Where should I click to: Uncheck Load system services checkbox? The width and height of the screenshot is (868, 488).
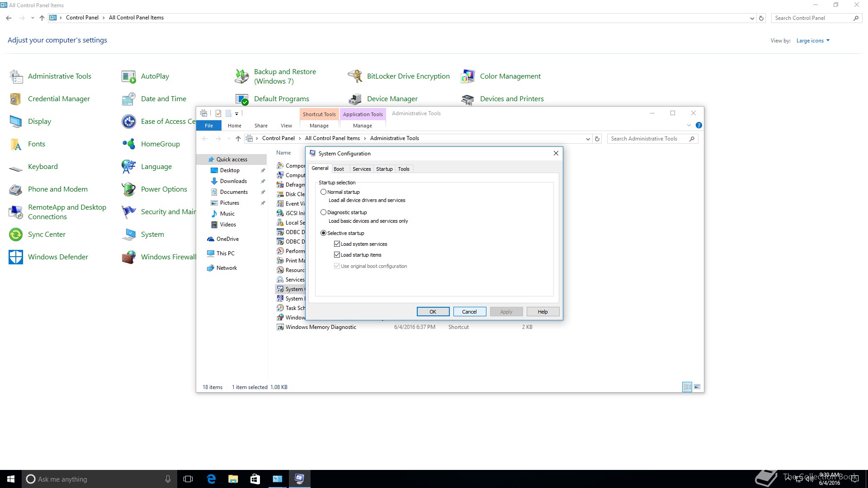tap(337, 244)
